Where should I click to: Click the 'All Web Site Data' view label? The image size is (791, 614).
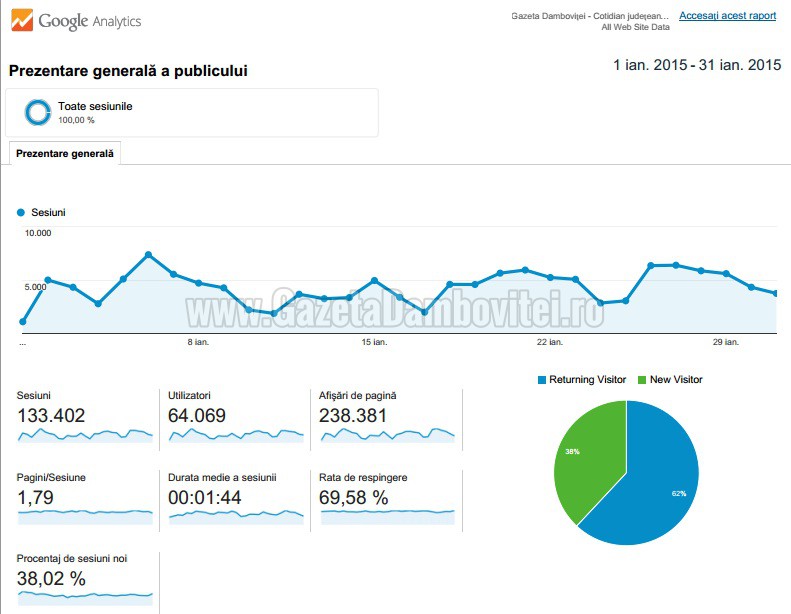[635, 27]
